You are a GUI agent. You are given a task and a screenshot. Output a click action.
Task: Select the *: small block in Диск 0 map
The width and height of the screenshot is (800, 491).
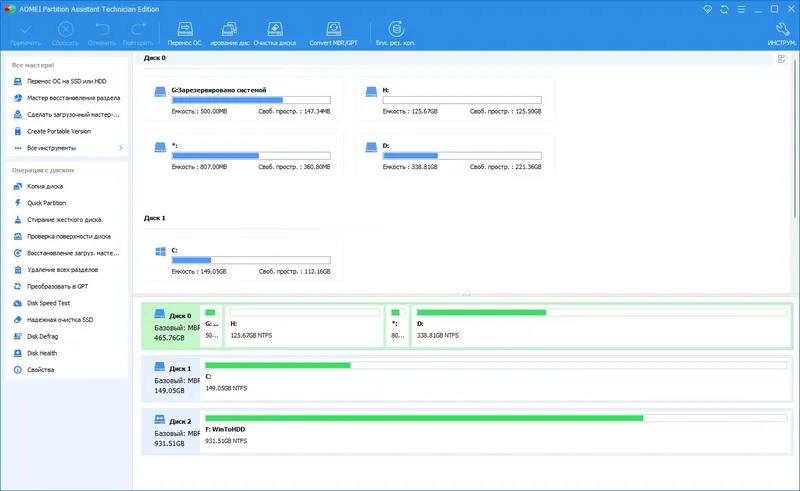(397, 326)
